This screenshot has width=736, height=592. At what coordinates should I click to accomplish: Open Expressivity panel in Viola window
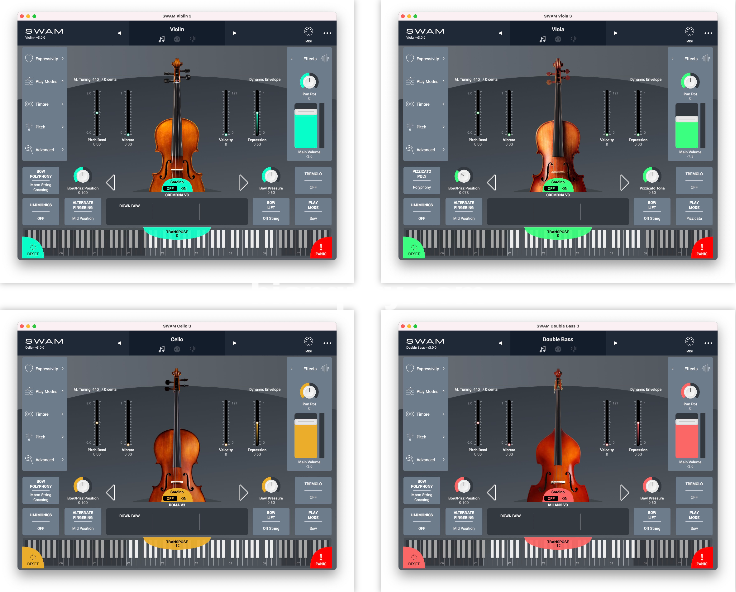click(425, 59)
